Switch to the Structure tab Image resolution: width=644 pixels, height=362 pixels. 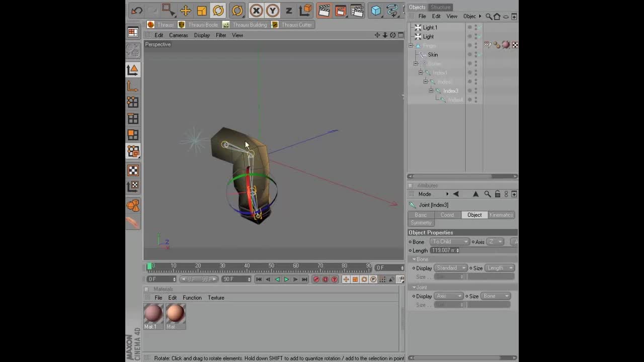coord(440,7)
